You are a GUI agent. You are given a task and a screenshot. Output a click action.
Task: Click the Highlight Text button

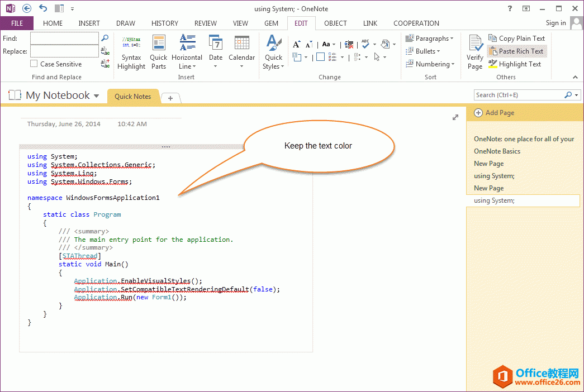tap(515, 64)
